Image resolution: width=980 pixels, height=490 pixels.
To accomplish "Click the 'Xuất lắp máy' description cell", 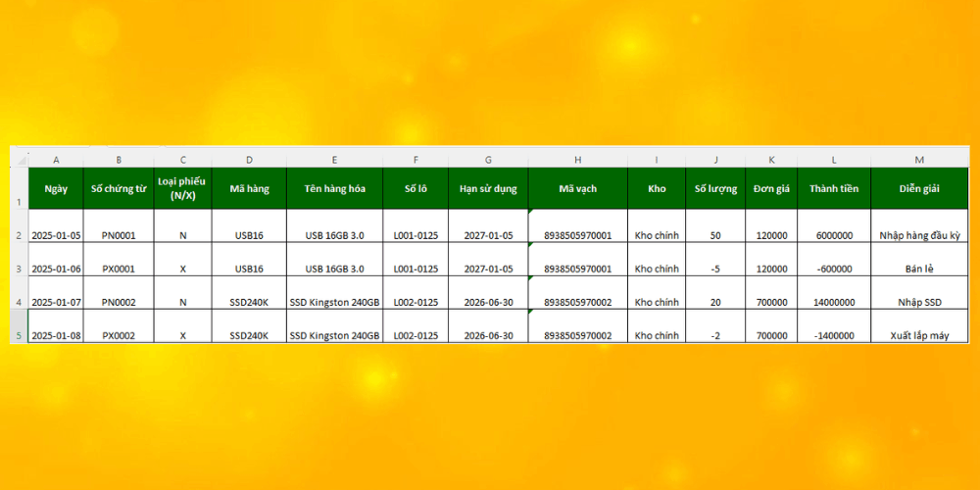I will coord(919,325).
